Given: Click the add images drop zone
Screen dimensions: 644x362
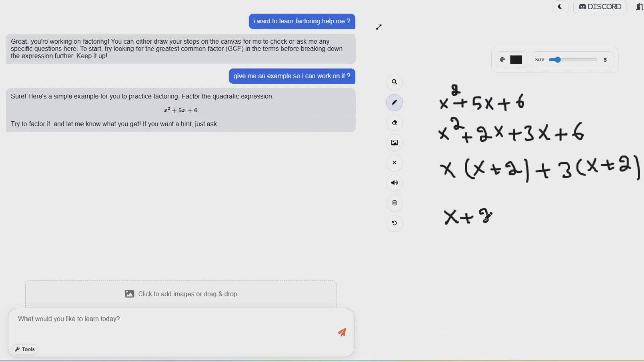Looking at the screenshot, I should [181, 294].
